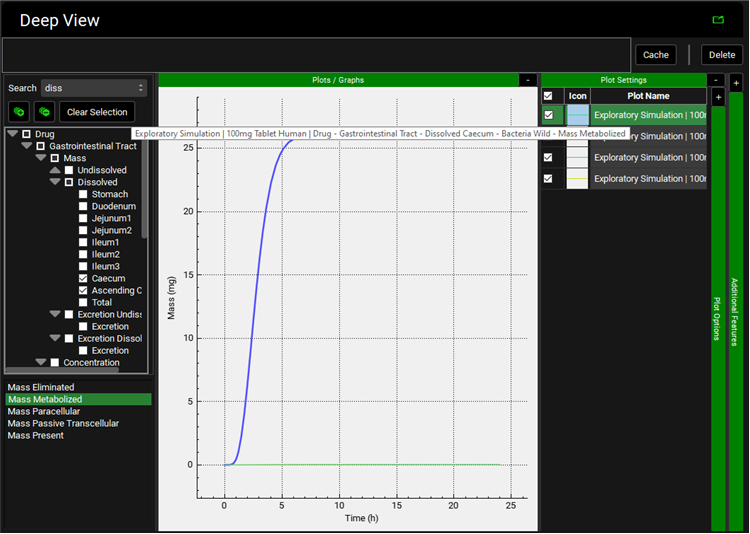Check the Stomach checkbox
Screen dimensions: 750x534
84,195
